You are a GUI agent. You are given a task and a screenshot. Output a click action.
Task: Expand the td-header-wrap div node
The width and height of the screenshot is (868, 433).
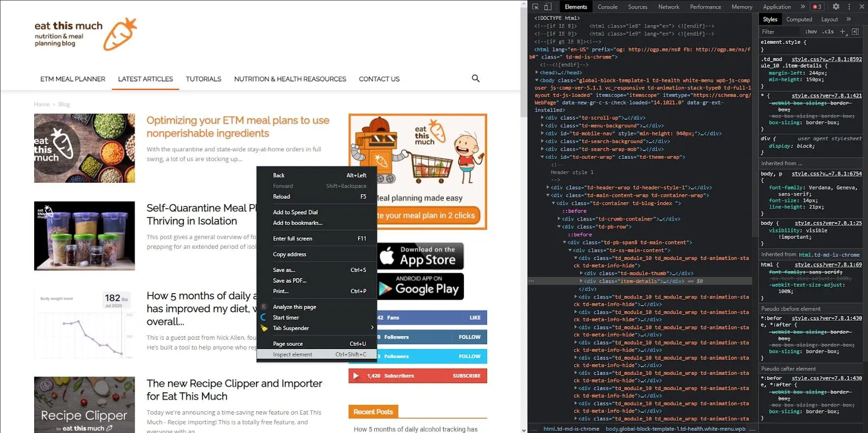pyautogui.click(x=547, y=188)
